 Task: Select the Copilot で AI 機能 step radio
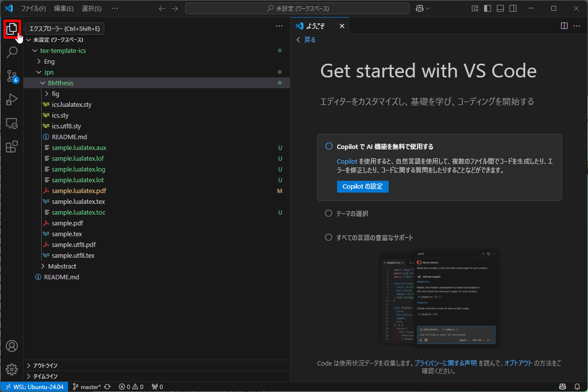(329, 146)
